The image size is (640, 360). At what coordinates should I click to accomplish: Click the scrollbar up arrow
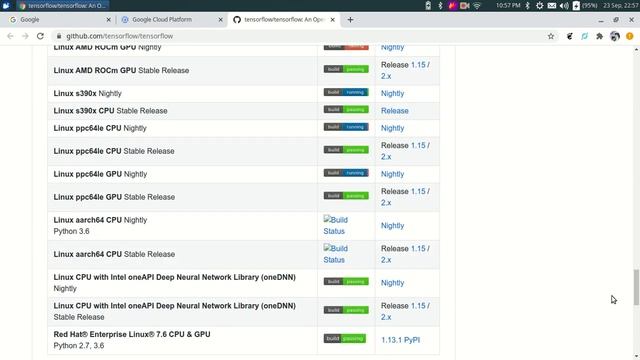636,49
